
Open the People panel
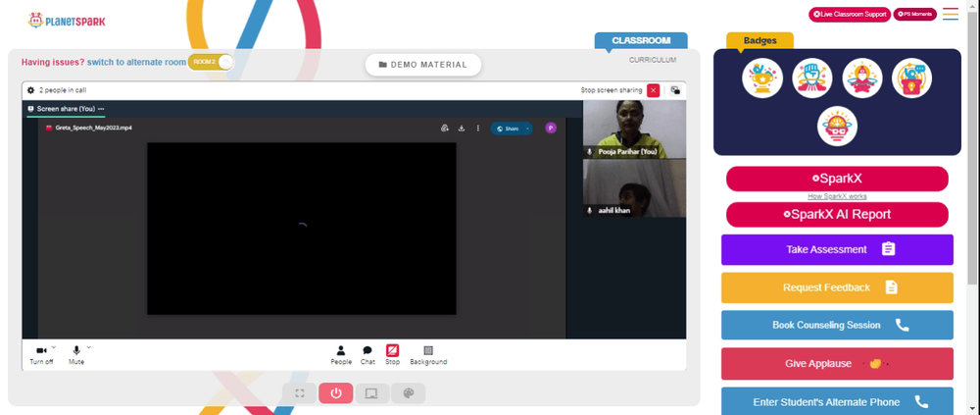(x=341, y=355)
